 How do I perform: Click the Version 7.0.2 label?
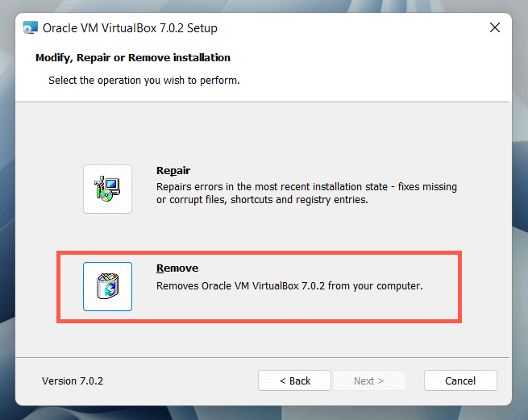[x=73, y=380]
